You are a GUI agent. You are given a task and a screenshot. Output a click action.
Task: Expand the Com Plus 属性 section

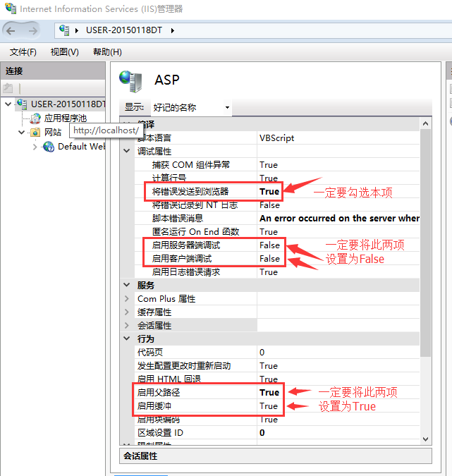pyautogui.click(x=127, y=299)
